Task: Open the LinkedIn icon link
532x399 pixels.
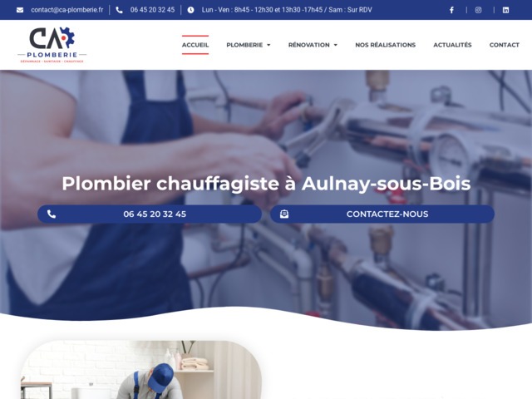Action: point(505,10)
